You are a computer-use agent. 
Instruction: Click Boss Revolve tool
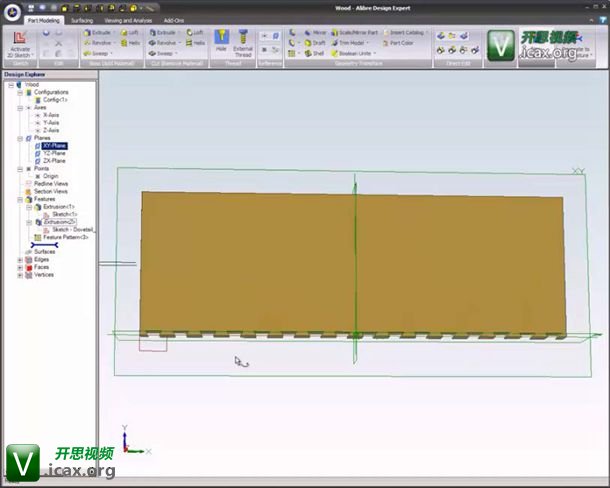click(98, 43)
